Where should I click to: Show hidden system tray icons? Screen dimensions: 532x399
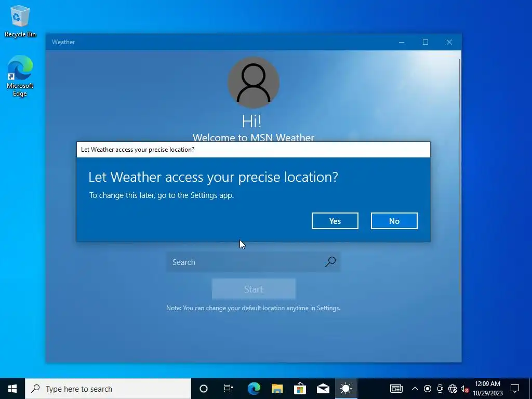pos(415,389)
